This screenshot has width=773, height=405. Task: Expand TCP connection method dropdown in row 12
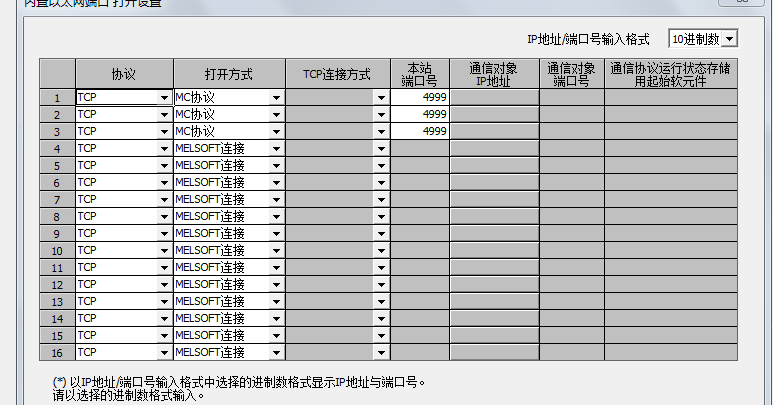(380, 285)
